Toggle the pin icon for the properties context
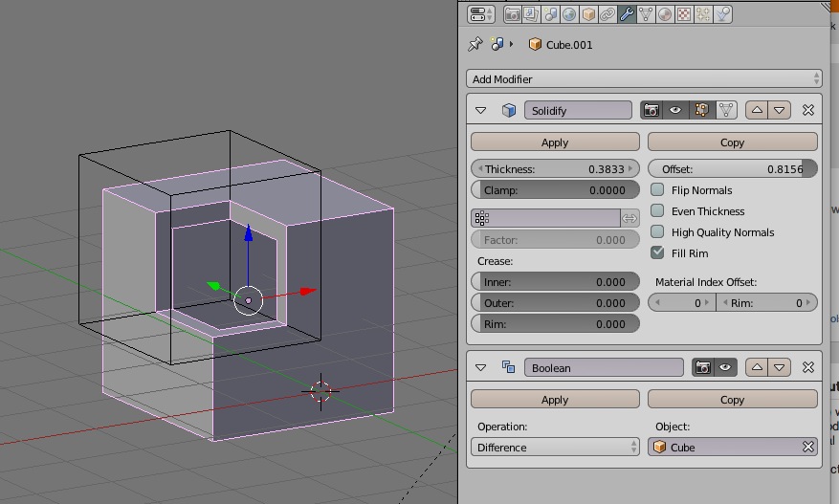 [475, 44]
